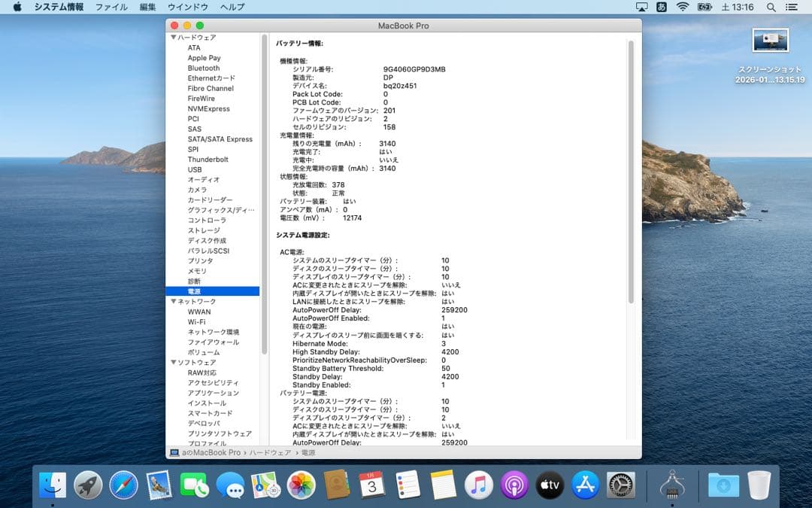Screen dimensions: 812x508
Task: Click the あ input source icon in the menu bar
Action: click(x=660, y=8)
